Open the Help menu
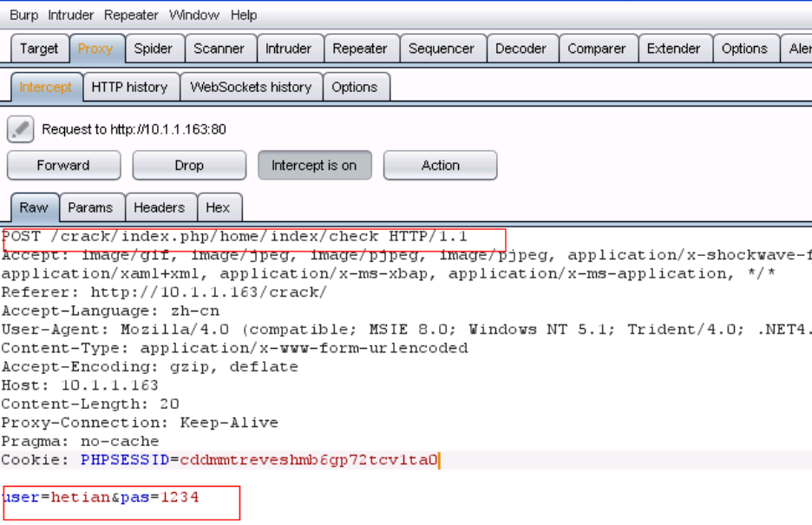The width and height of the screenshot is (812, 525). click(244, 15)
